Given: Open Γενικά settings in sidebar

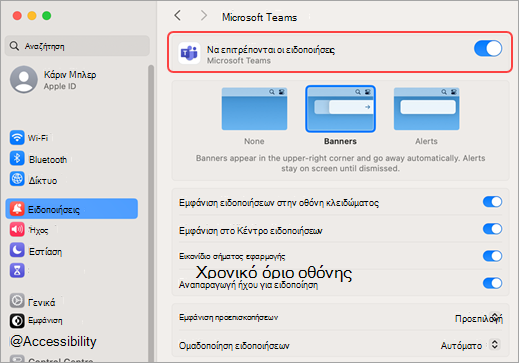Looking at the screenshot, I should point(72,302).
